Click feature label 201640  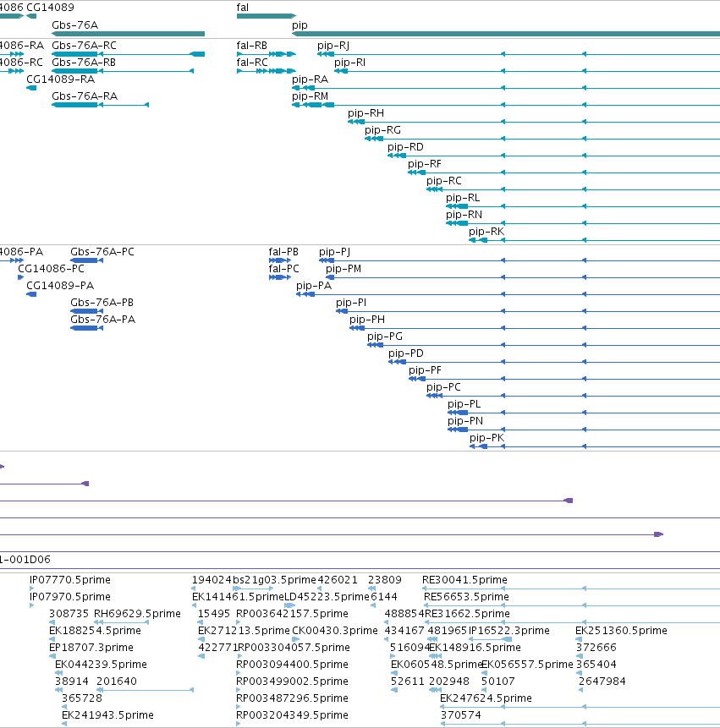pos(117,681)
